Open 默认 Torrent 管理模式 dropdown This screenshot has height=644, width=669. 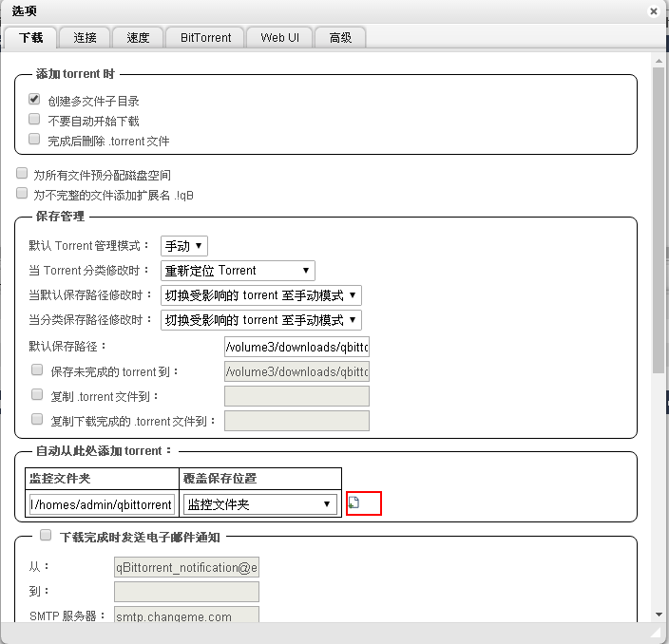pos(184,246)
